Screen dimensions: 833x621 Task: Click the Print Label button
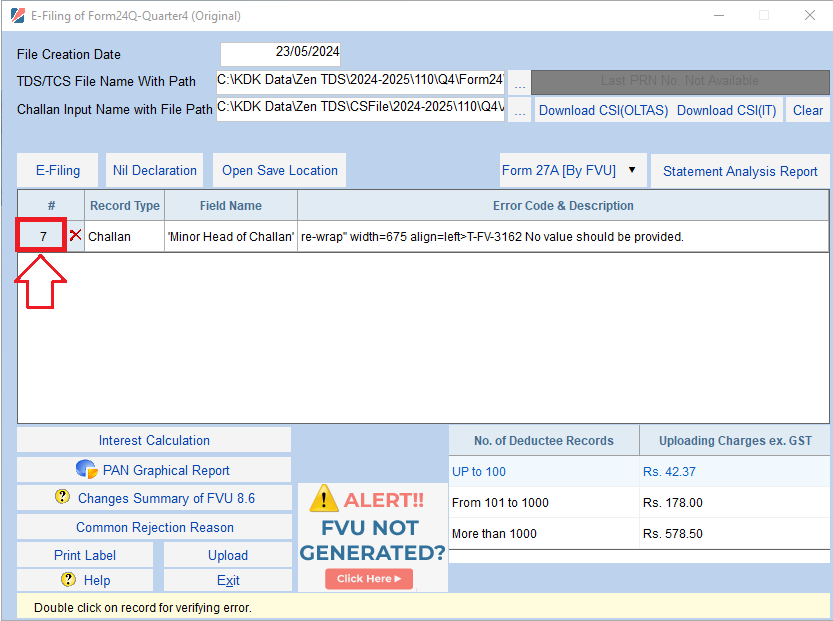click(x=85, y=555)
